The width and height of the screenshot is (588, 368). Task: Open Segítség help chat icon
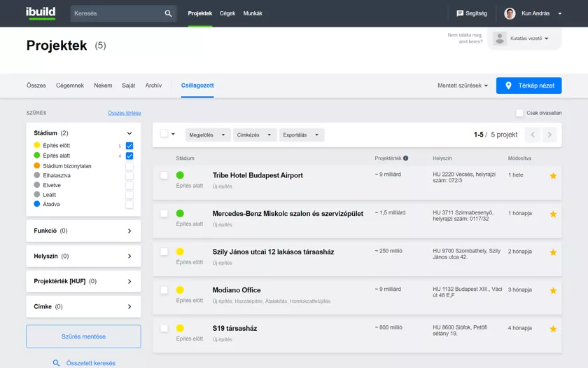pyautogui.click(x=460, y=13)
